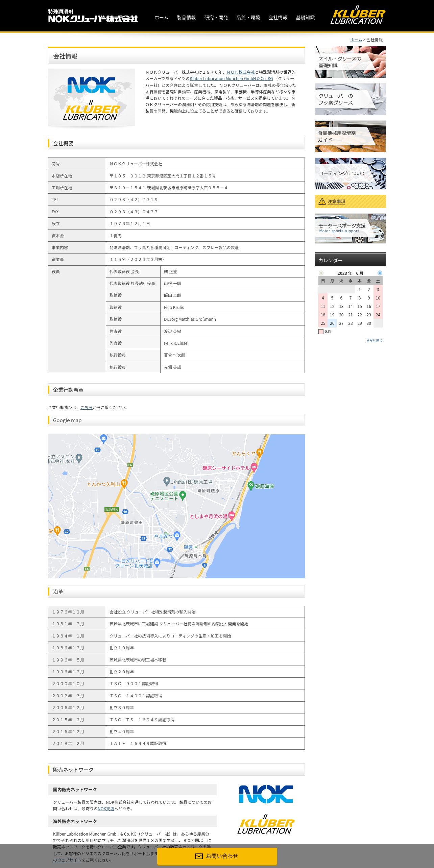Screen dimensions: 434x868
Task: Select the やまみつ shopping marker on map
Action: click(x=177, y=535)
